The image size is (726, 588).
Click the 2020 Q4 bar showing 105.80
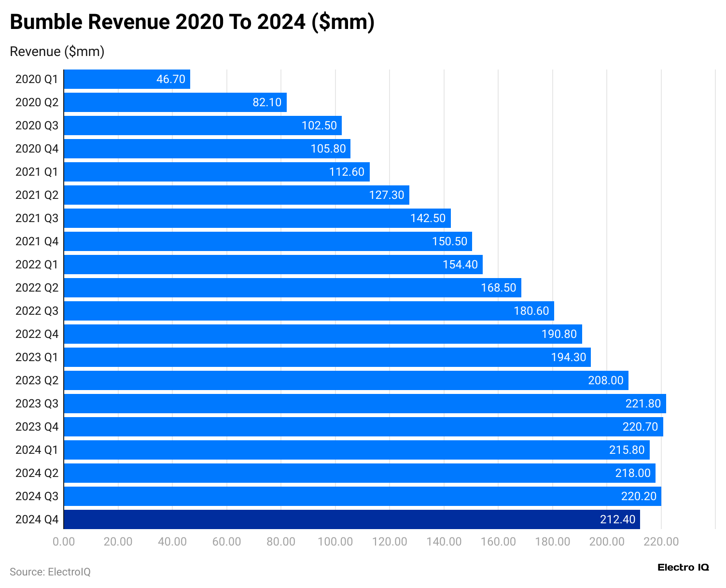point(207,149)
